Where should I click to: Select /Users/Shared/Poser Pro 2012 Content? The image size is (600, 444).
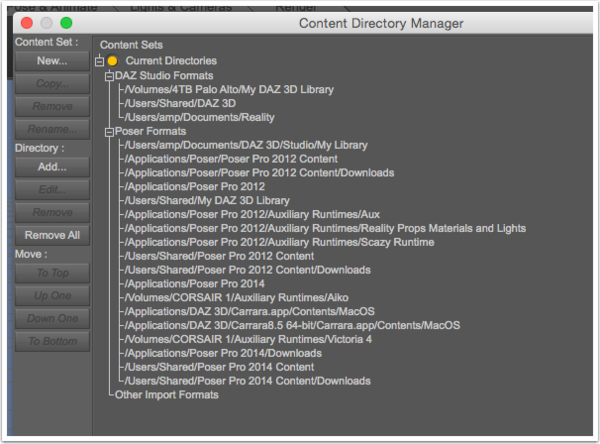tap(219, 256)
